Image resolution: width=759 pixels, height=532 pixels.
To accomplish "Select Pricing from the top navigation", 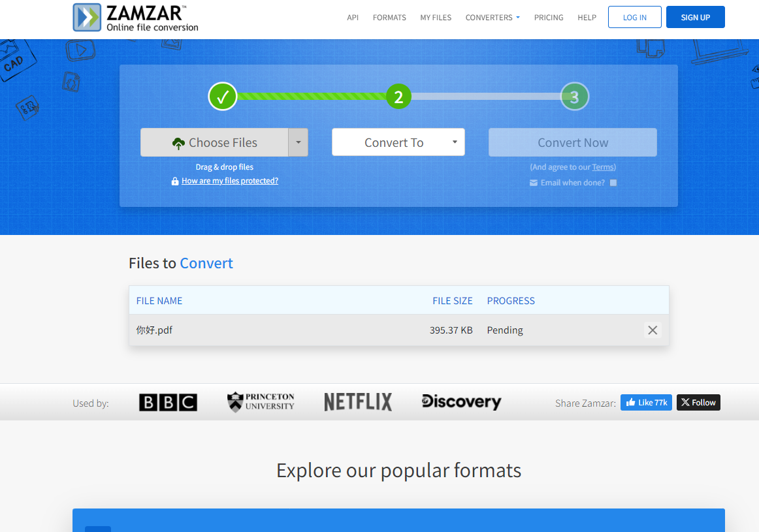I will 549,18.
